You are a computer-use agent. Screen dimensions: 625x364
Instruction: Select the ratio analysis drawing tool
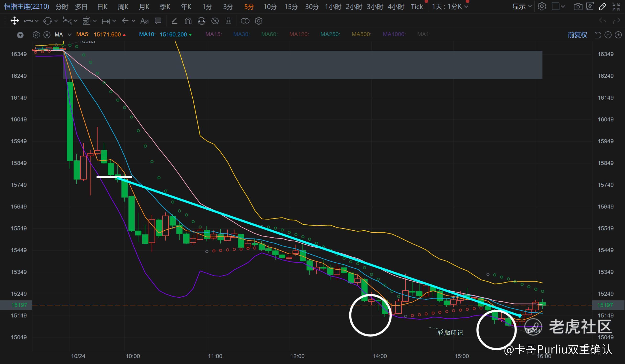[x=86, y=21]
